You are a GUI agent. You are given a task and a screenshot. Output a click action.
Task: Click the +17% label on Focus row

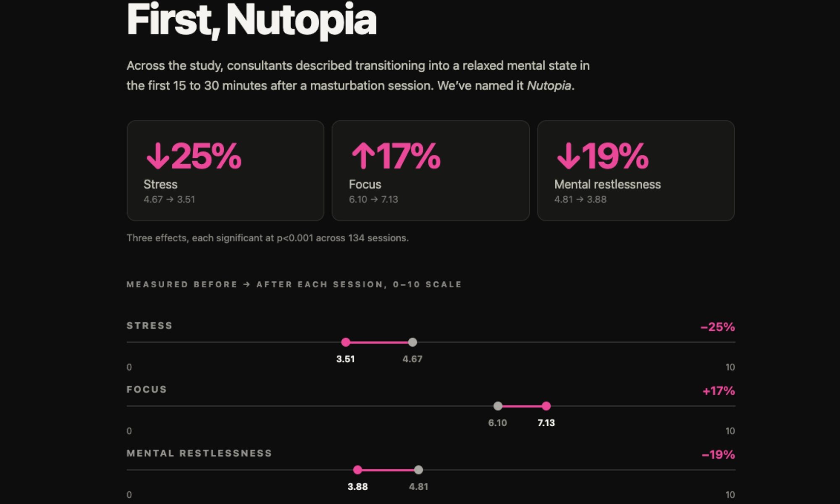pos(719,391)
